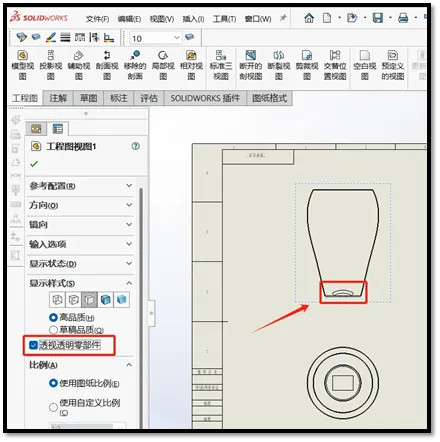Image resolution: width=440 pixels, height=442 pixels.
Task: Select hidden lines visible display style
Action: pos(73,300)
